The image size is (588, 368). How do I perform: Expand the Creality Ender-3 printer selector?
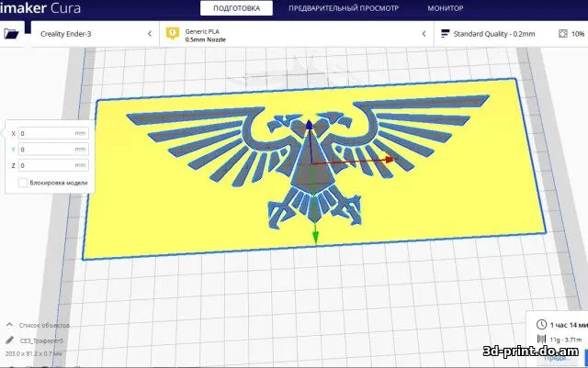point(150,34)
